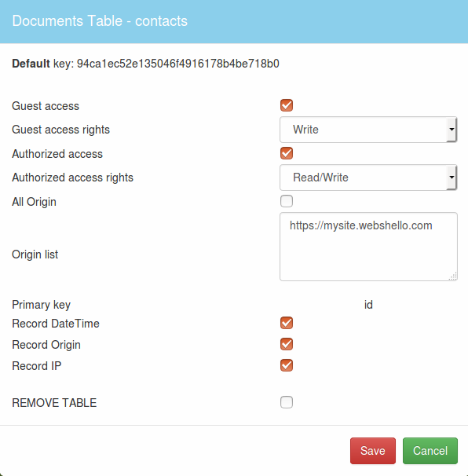Turn off the Record IP checkbox
Viewport: 468px width, 476px height.
click(x=287, y=365)
